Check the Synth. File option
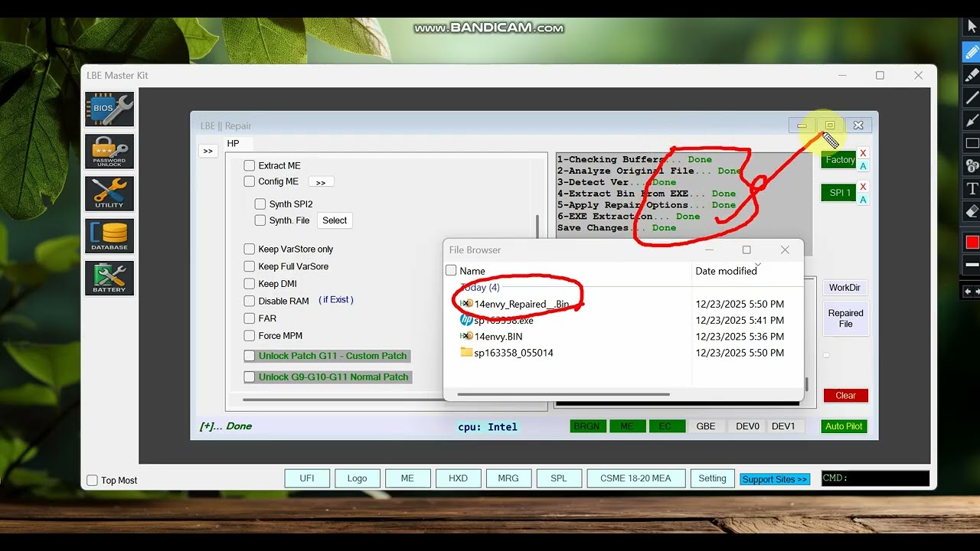 pos(260,220)
